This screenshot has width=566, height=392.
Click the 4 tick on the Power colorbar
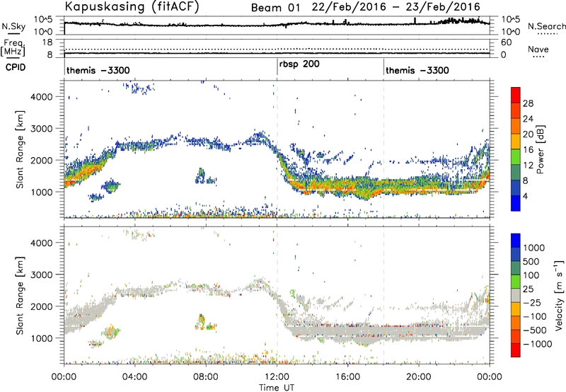(x=526, y=197)
